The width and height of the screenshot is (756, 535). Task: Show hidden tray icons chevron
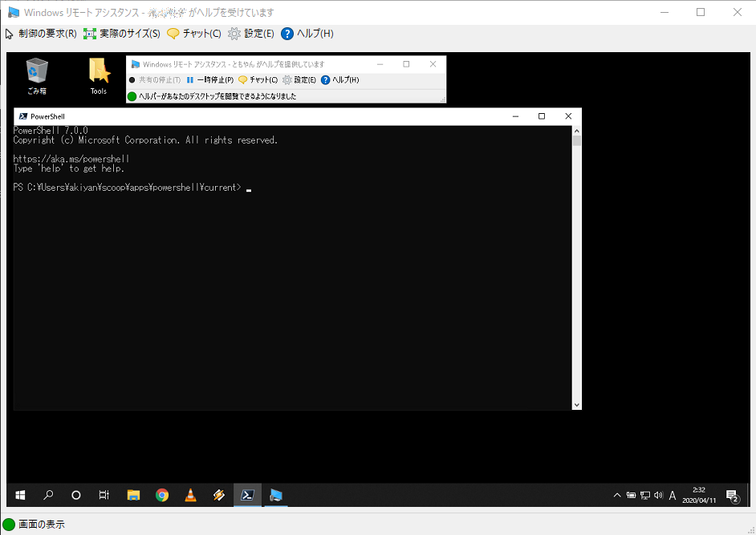(616, 495)
